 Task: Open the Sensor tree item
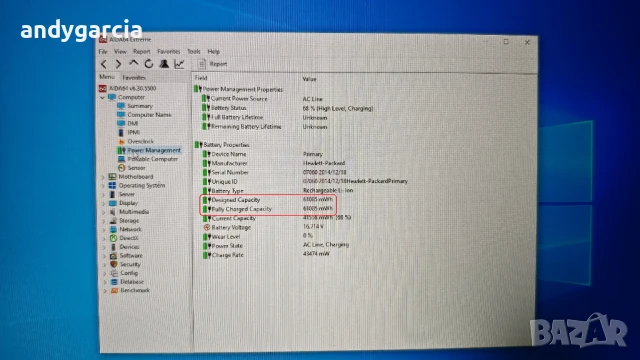[x=131, y=168]
